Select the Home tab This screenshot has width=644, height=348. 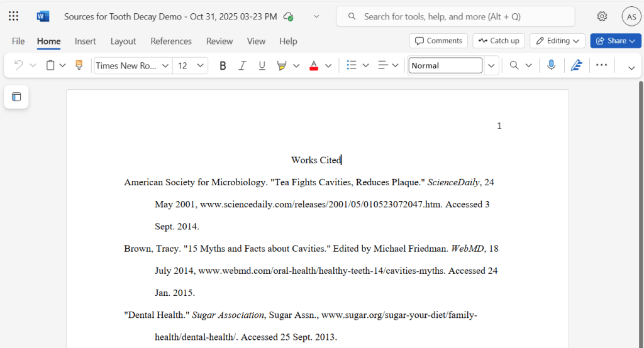point(49,41)
